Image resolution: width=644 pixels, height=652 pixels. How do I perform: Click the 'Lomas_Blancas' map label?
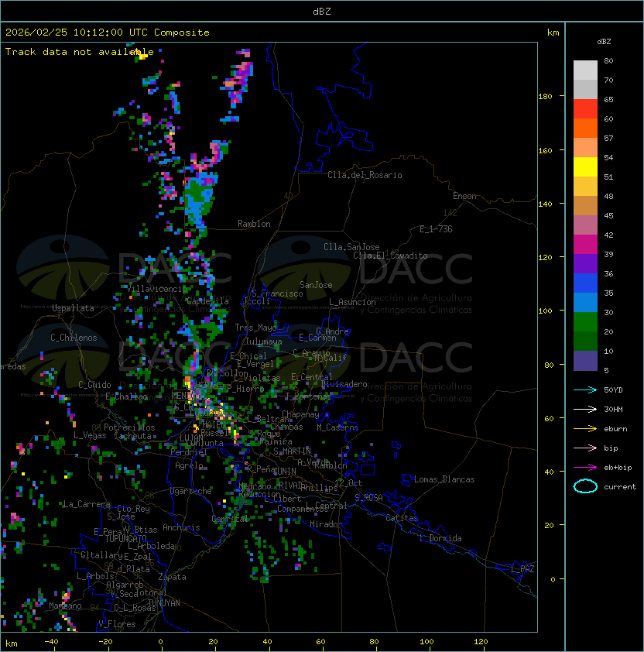tap(444, 479)
